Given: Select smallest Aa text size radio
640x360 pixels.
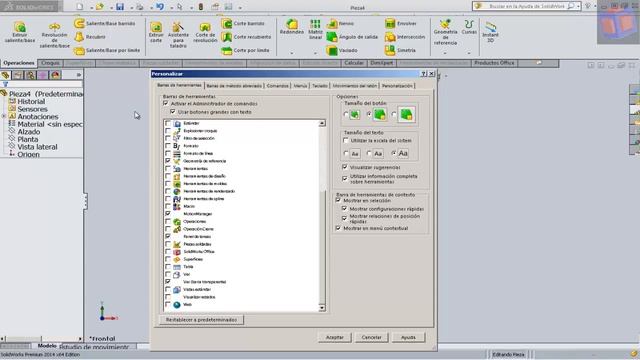Looking at the screenshot, I should tap(346, 153).
